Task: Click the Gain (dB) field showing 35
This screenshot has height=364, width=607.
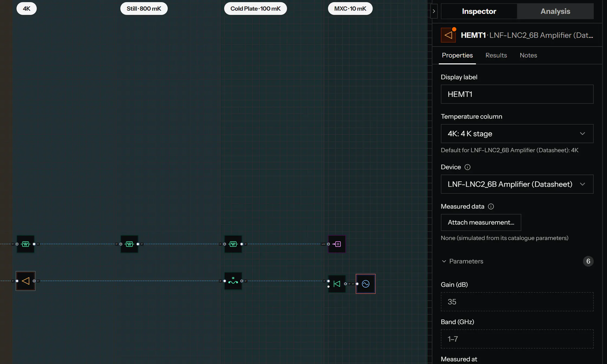Action: coord(517,302)
